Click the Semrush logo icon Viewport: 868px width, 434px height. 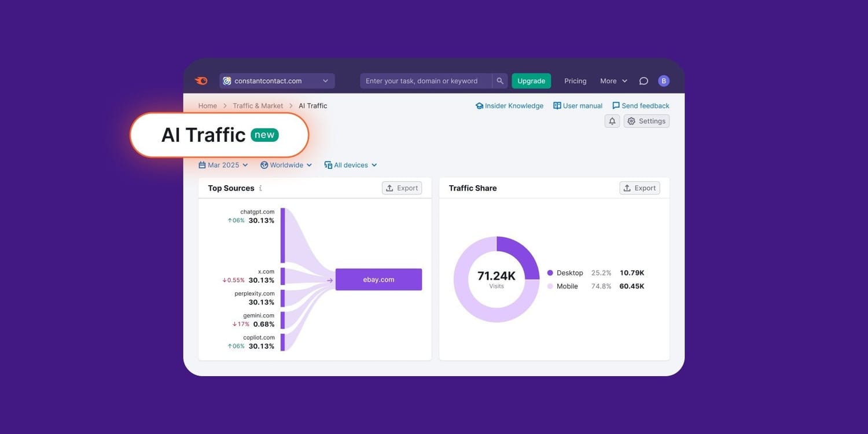pos(201,80)
